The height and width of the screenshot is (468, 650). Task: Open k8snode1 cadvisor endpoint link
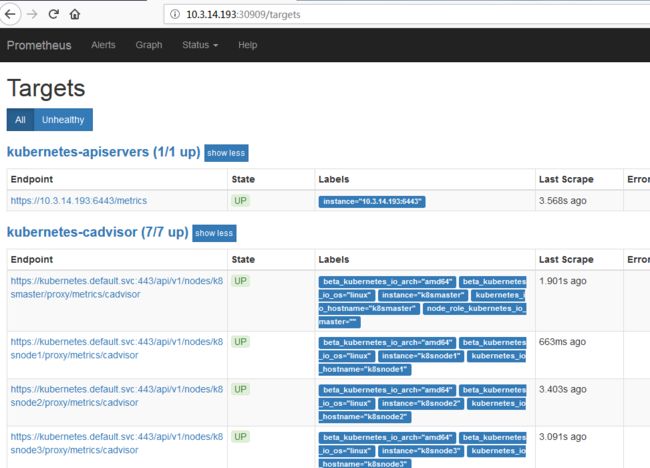[117, 348]
